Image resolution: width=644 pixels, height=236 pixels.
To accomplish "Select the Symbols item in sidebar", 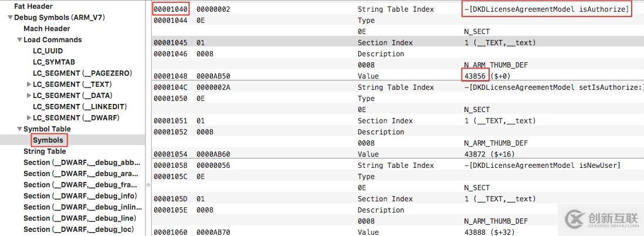I will tap(48, 140).
